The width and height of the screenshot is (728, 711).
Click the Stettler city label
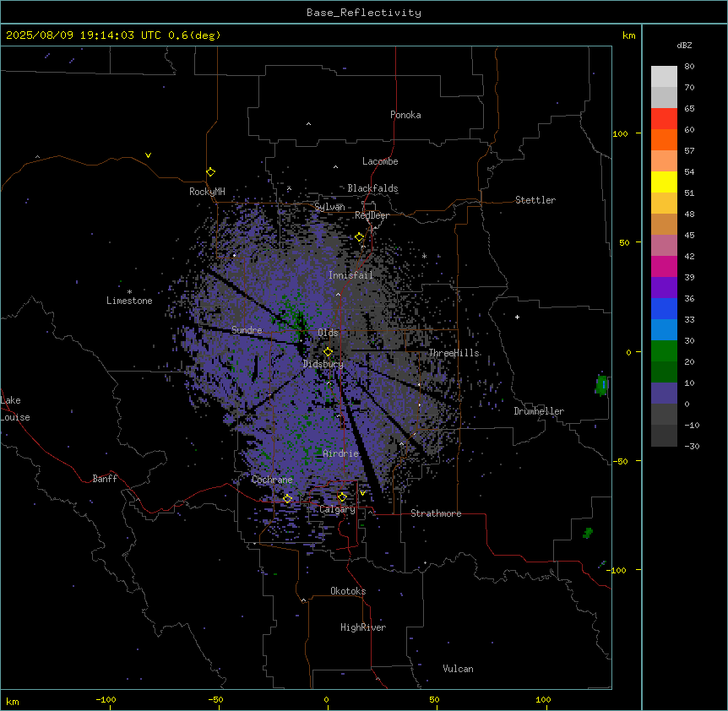pos(535,200)
